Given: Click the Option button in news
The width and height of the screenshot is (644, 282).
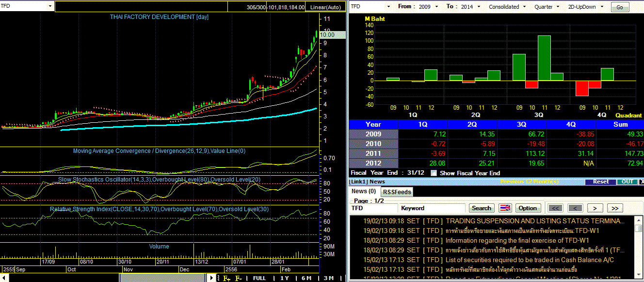Looking at the screenshot, I should [x=528, y=208].
